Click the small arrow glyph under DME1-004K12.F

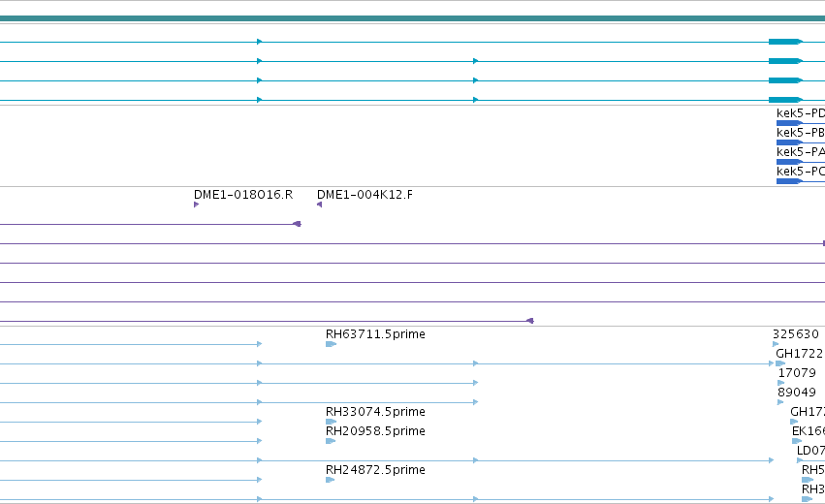tap(319, 205)
